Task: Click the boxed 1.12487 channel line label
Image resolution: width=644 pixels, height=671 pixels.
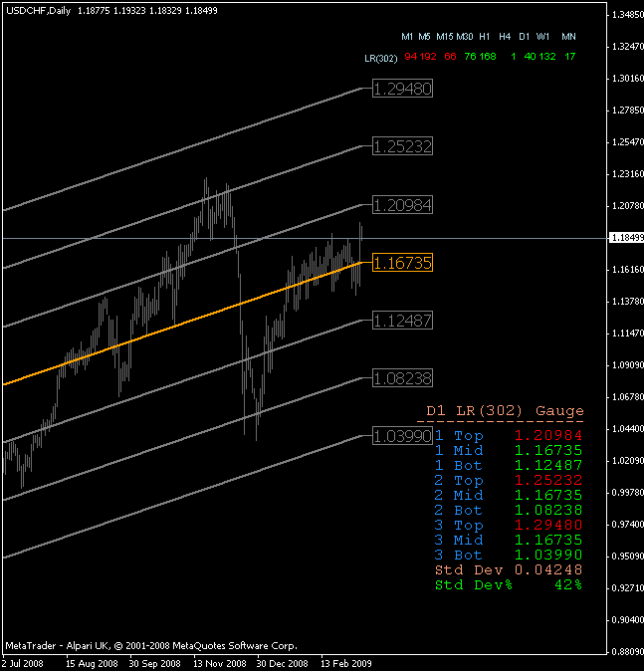Action: click(403, 321)
